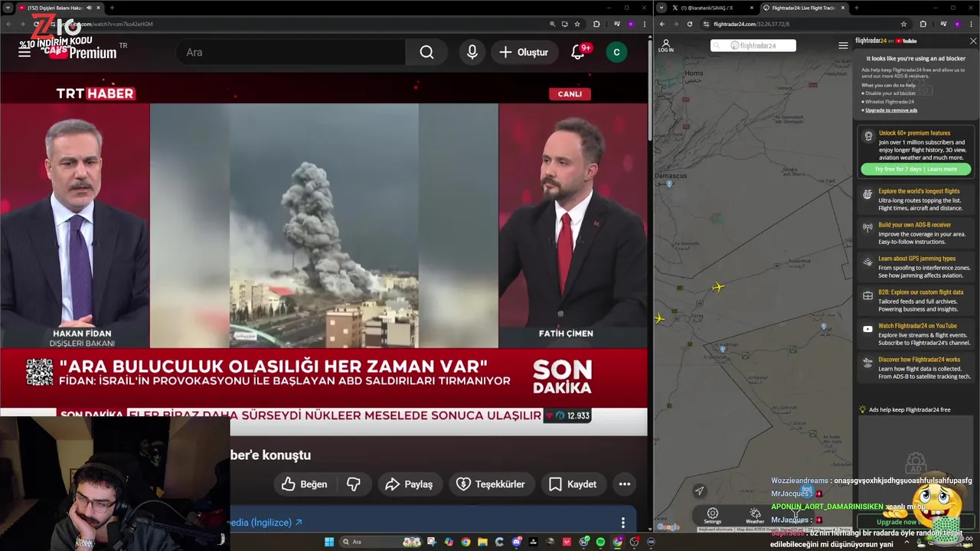Click the map locate-me arrow icon
The width and height of the screenshot is (980, 551).
pyautogui.click(x=699, y=491)
